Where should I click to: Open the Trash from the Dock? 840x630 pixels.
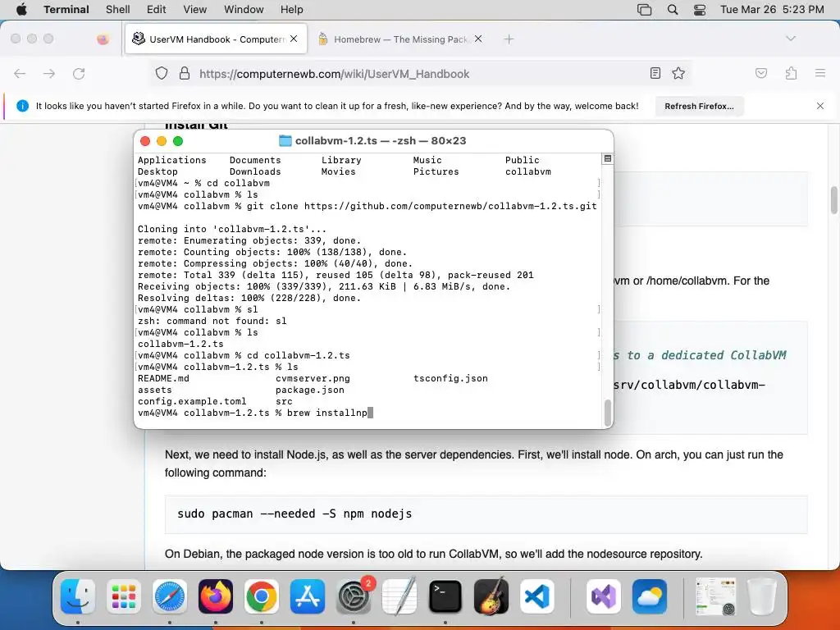pyautogui.click(x=762, y=596)
